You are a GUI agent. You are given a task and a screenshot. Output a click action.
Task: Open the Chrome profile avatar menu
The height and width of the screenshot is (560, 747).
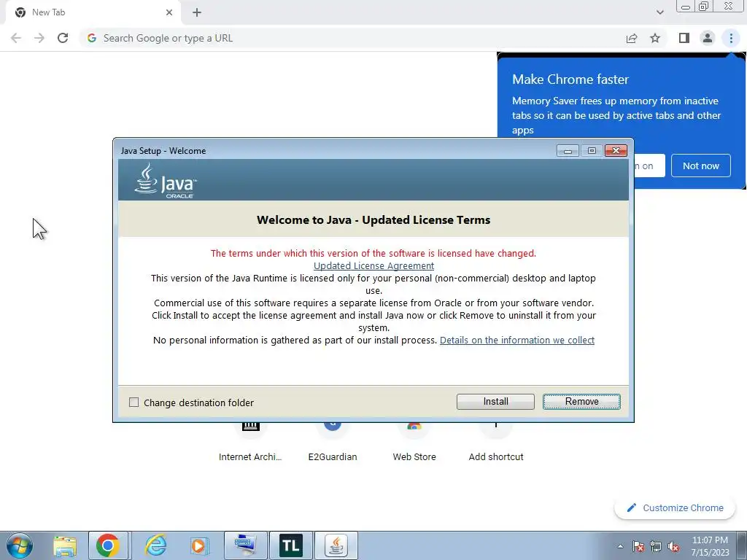tap(708, 38)
